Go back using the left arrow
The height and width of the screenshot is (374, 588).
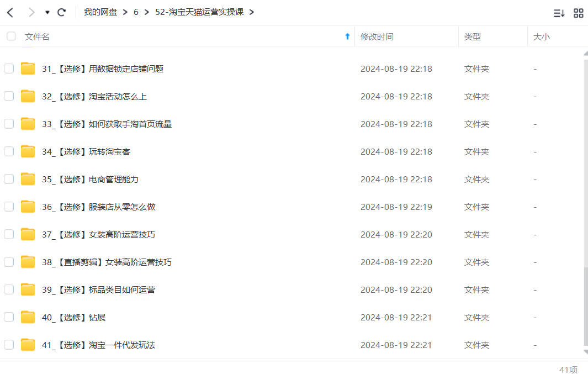[10, 12]
